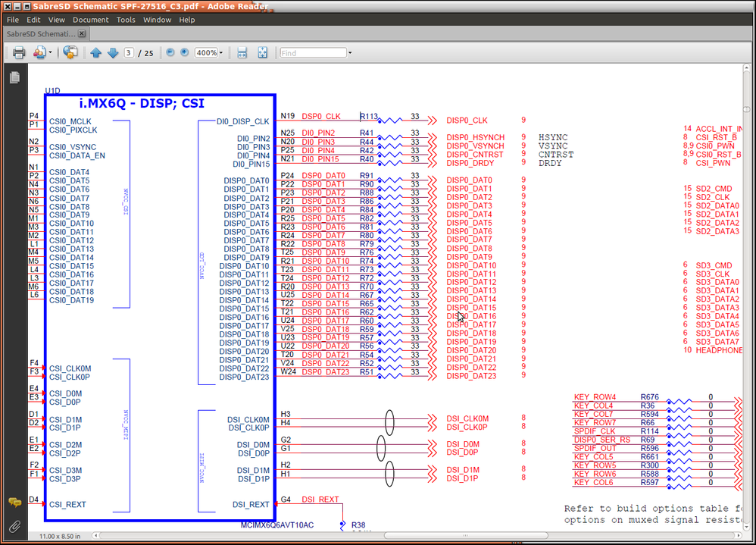Open the Help menu
This screenshot has height=545, width=756.
187,20
